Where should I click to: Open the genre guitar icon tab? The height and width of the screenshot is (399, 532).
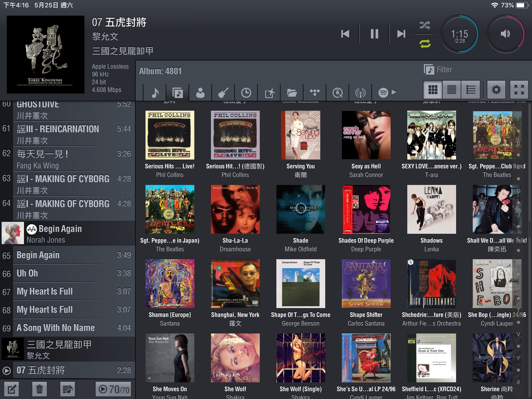(x=223, y=92)
